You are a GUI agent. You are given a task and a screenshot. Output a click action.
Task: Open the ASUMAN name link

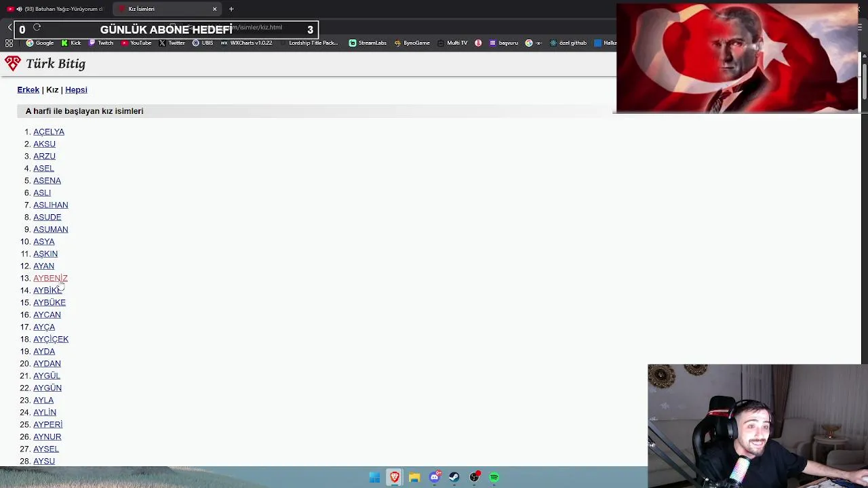[51, 229]
